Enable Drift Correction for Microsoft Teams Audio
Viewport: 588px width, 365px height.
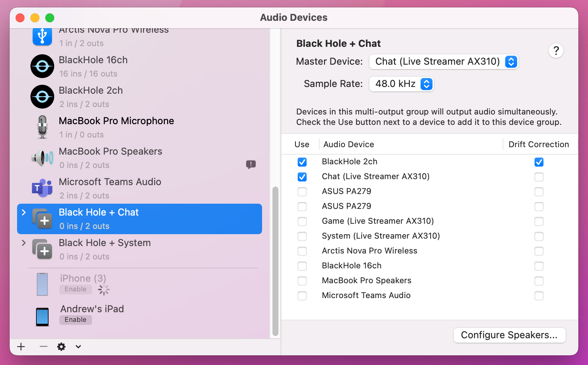tap(539, 296)
